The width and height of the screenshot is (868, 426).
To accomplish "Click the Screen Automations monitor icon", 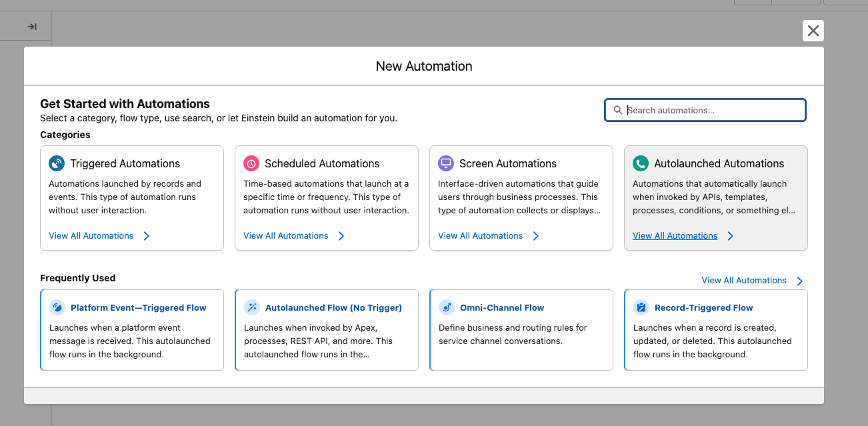I will (x=445, y=163).
